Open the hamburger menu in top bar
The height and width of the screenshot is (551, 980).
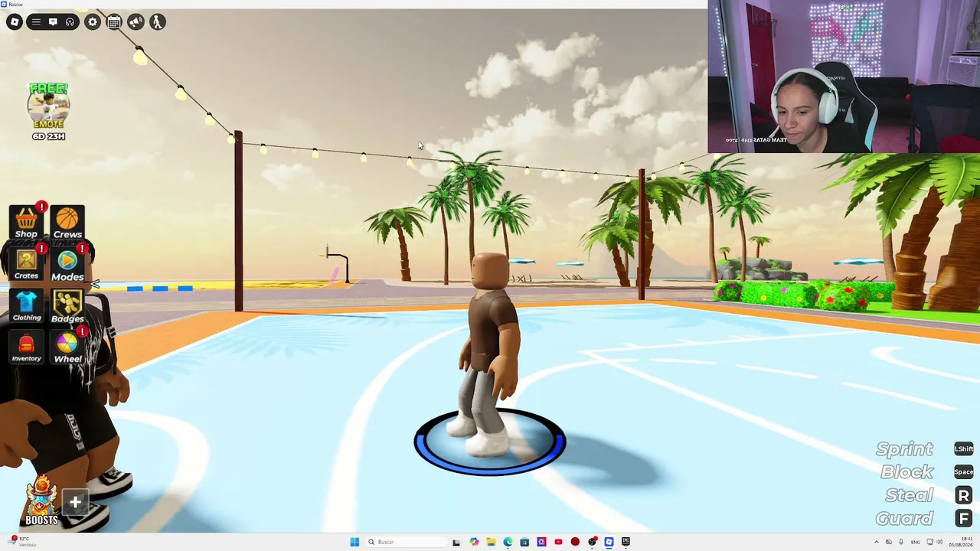pos(36,22)
